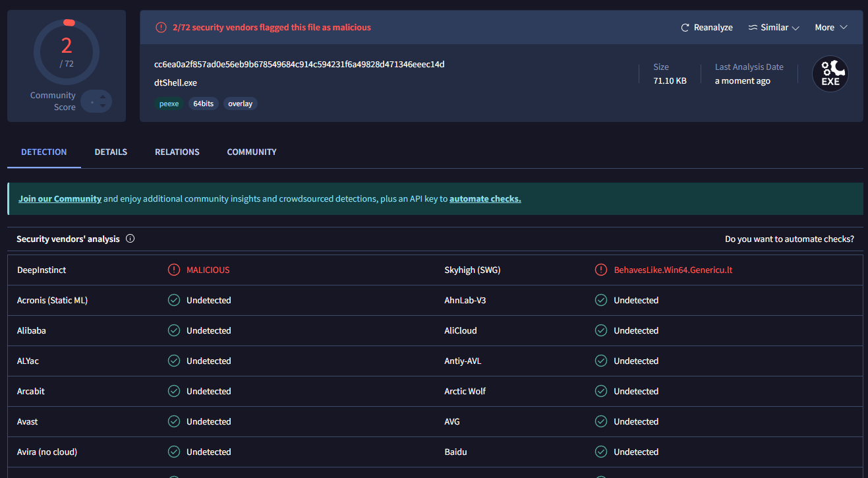868x478 pixels.
Task: Click the EXE file type icon
Action: 830,74
